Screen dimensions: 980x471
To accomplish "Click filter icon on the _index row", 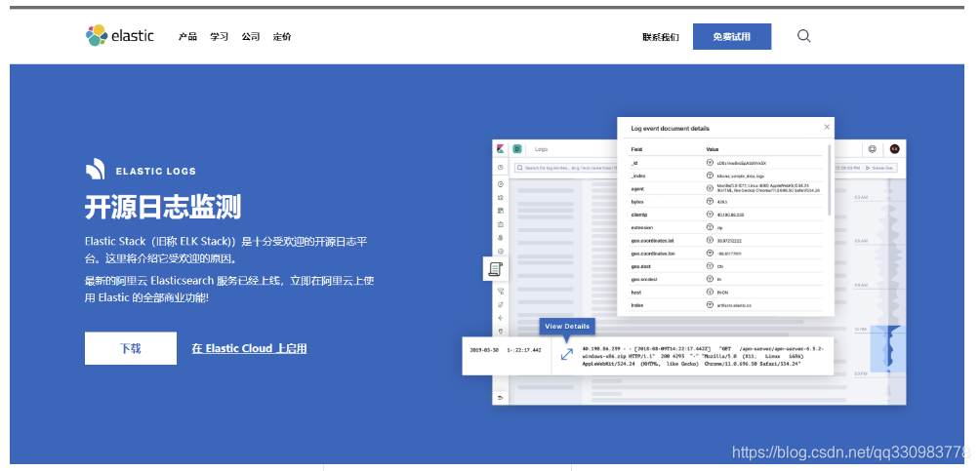I will [x=710, y=176].
